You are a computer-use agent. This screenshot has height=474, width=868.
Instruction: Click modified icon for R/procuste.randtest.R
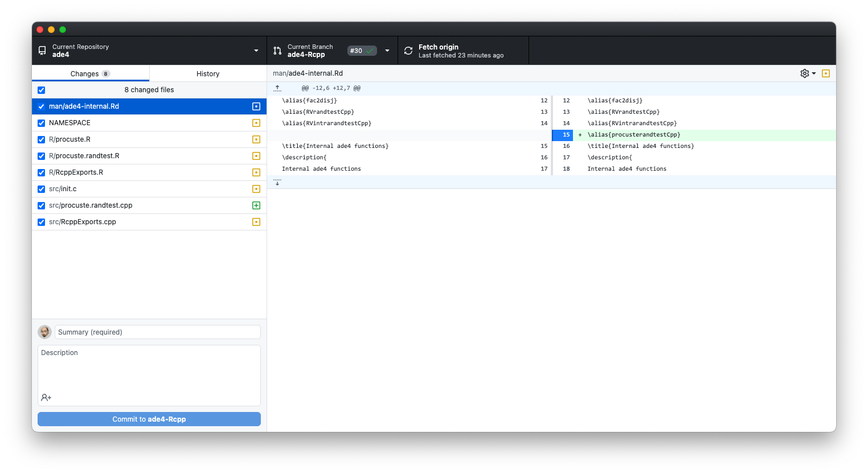(x=256, y=156)
